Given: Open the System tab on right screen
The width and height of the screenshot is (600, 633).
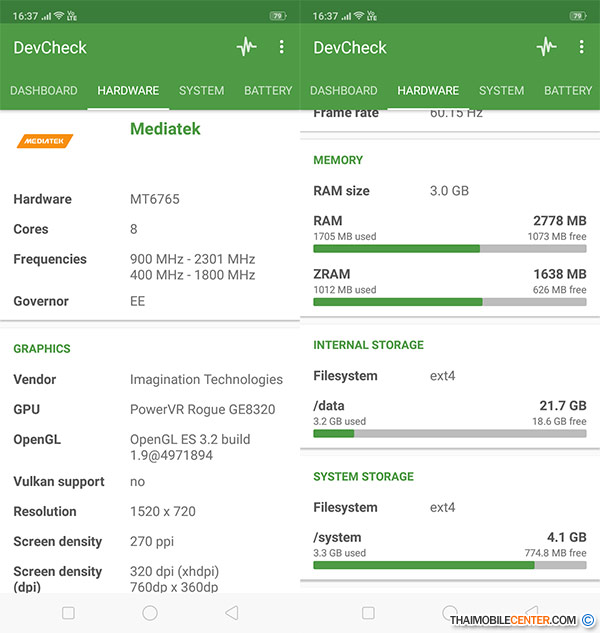Looking at the screenshot, I should pos(501,91).
